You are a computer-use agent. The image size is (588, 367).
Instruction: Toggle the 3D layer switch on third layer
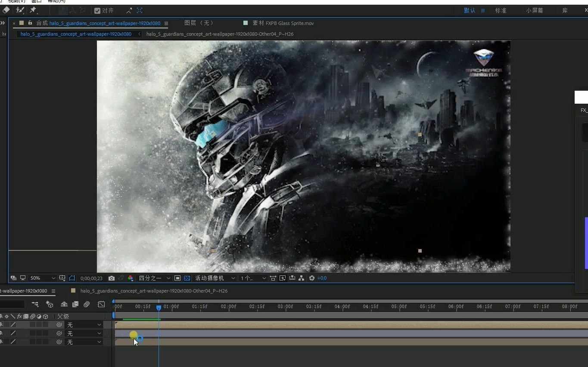[45, 342]
